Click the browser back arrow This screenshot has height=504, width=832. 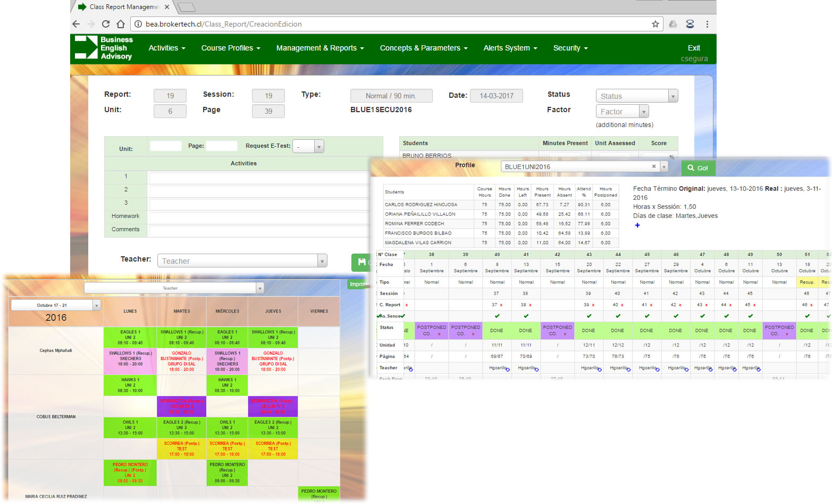(x=76, y=24)
